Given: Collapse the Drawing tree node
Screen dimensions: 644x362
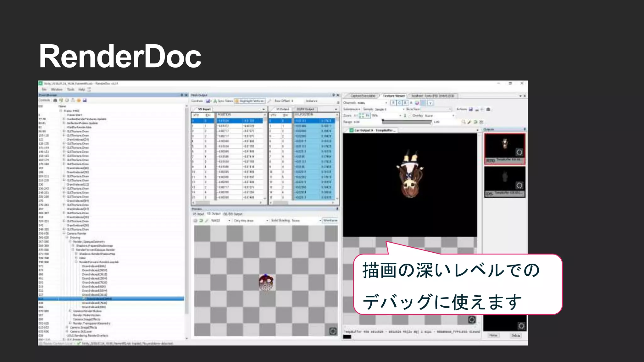Looking at the screenshot, I should coord(67,238).
